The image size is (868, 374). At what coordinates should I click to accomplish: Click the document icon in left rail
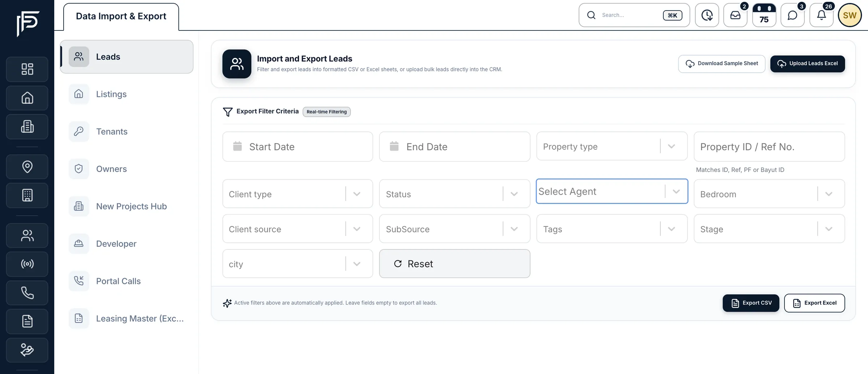coord(27,321)
